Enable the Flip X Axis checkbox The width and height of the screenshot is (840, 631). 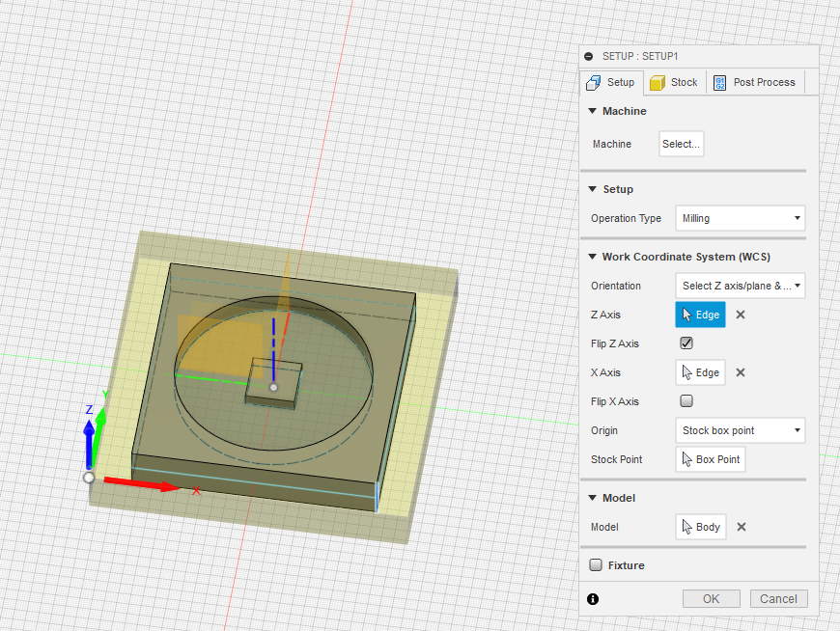686,400
